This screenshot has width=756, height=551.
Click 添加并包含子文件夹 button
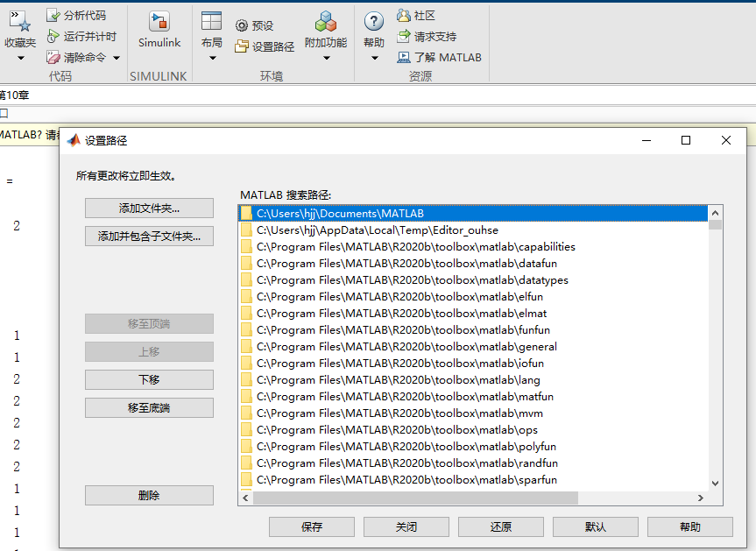(149, 236)
